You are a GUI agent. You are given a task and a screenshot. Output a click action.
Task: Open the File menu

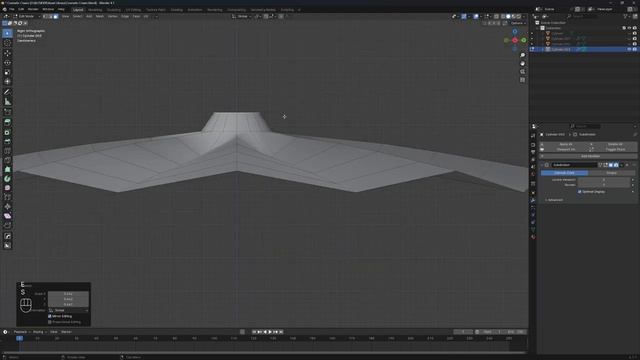11,9
